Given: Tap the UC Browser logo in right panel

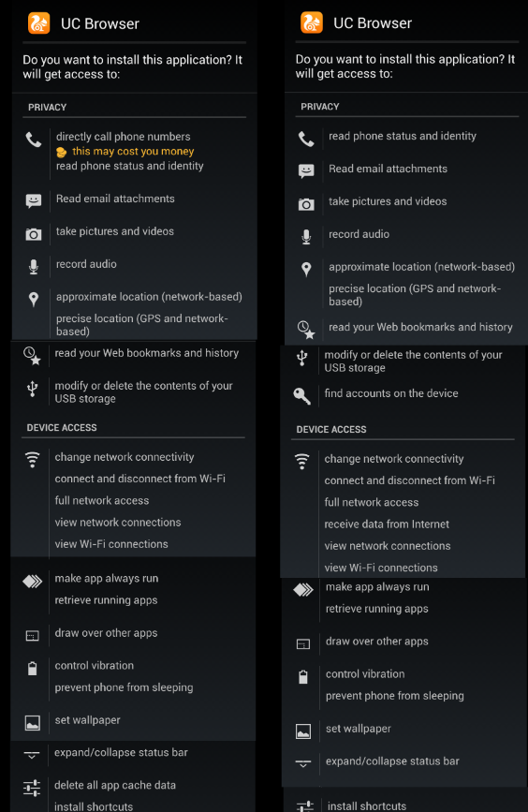Looking at the screenshot, I should pos(312,22).
